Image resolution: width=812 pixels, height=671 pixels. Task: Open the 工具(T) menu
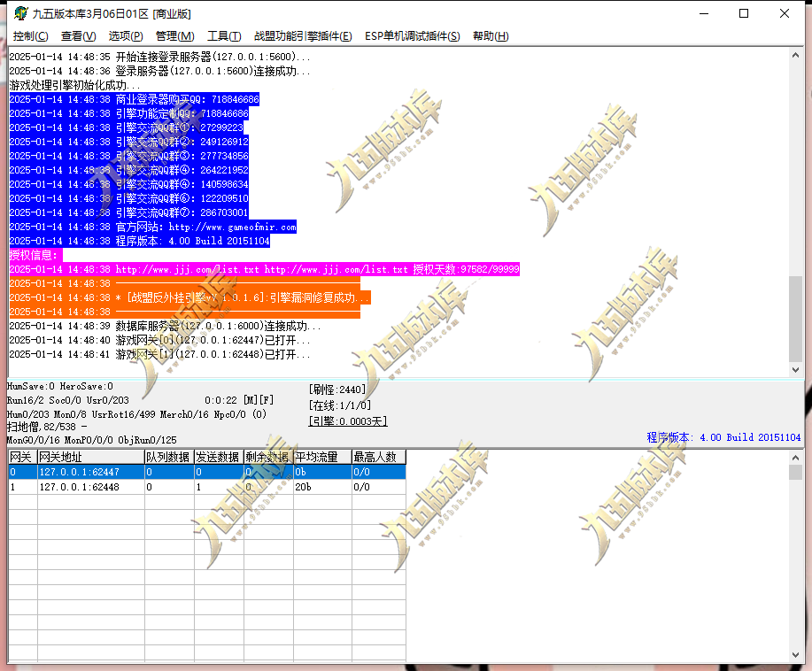point(224,36)
